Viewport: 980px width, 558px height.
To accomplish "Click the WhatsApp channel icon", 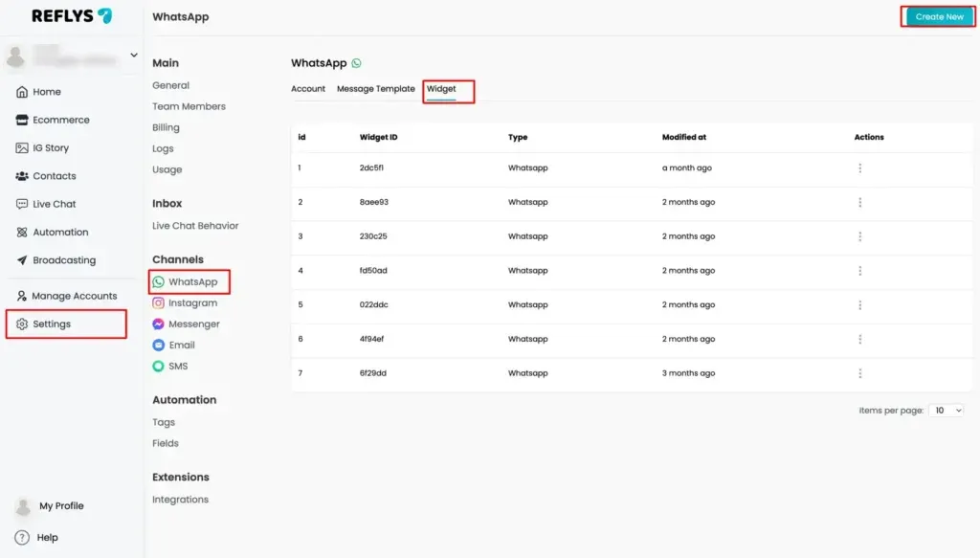I will click(159, 282).
